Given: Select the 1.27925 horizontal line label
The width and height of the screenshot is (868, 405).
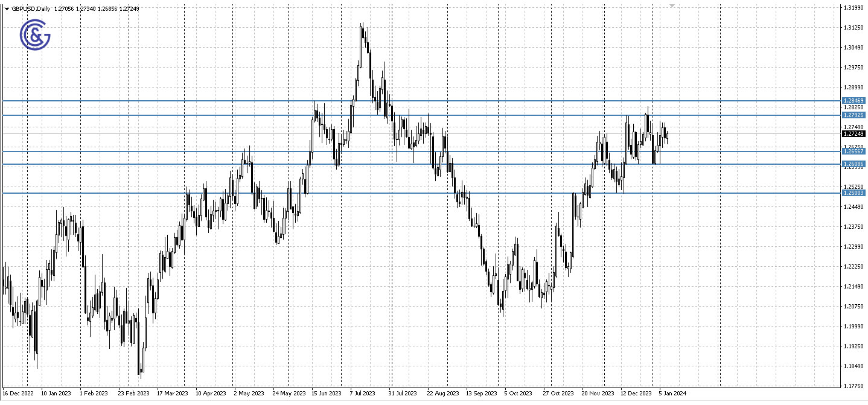Looking at the screenshot, I should (853, 115).
